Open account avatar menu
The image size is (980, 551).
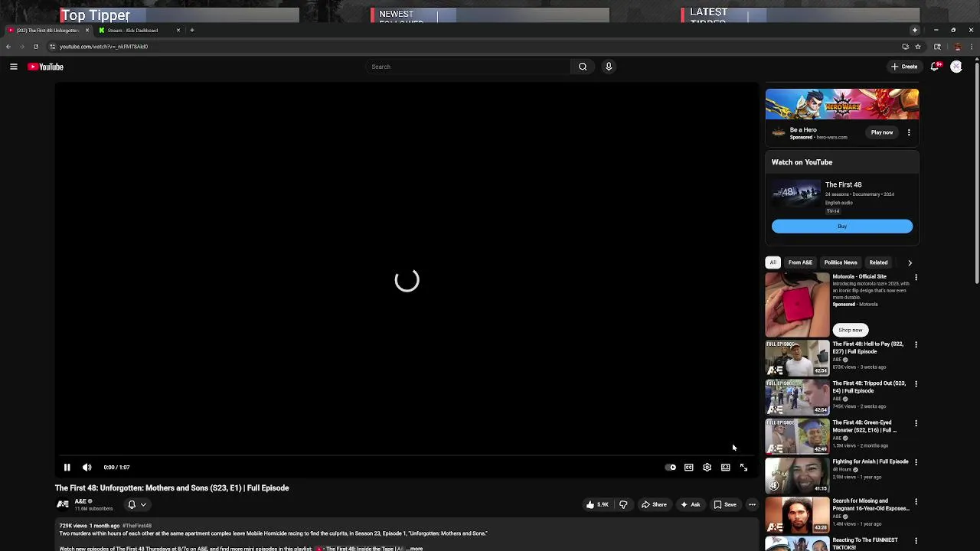956,67
